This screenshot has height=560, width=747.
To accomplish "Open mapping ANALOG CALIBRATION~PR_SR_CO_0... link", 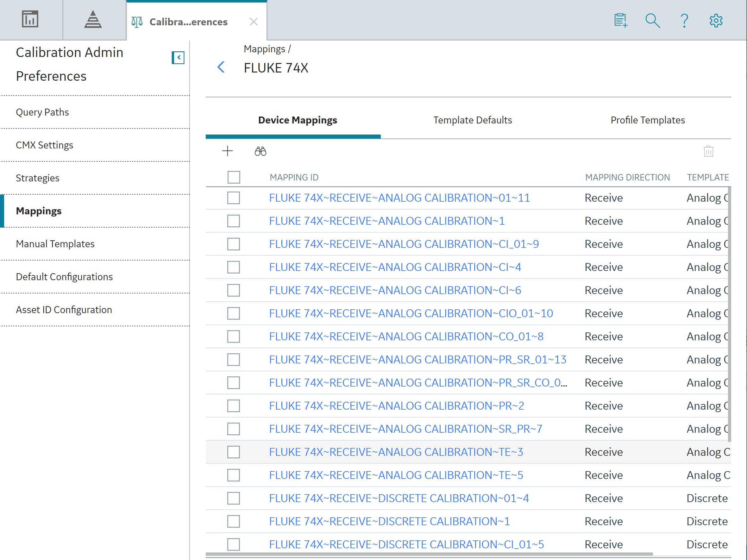I will click(x=418, y=383).
